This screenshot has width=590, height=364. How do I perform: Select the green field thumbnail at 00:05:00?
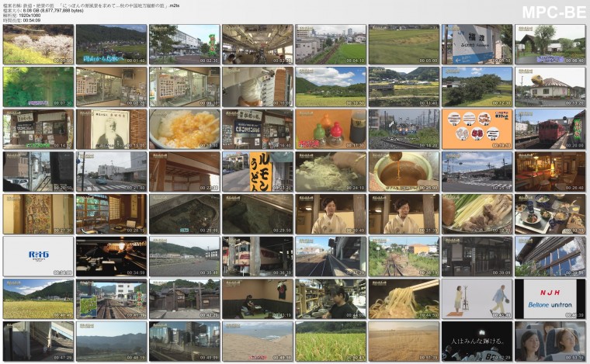pos(404,44)
